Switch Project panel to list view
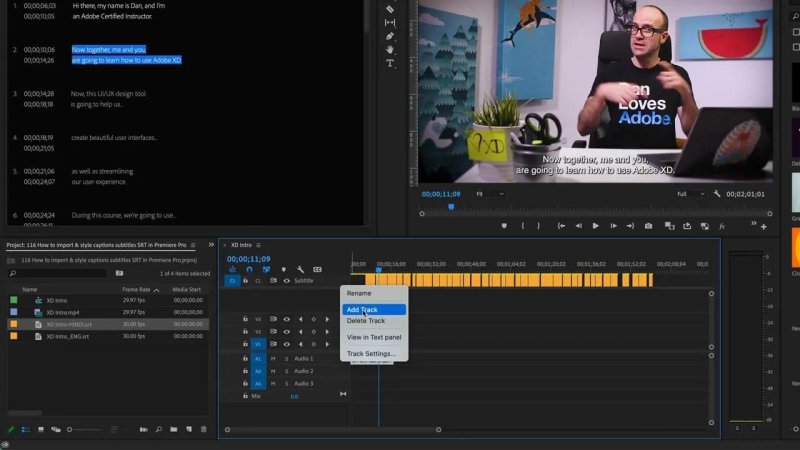 [x=26, y=430]
